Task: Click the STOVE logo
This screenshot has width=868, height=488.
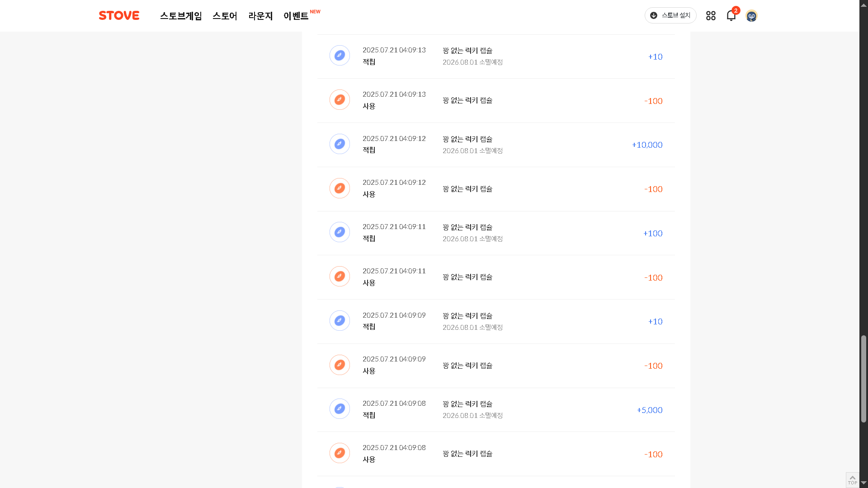Action: [119, 15]
